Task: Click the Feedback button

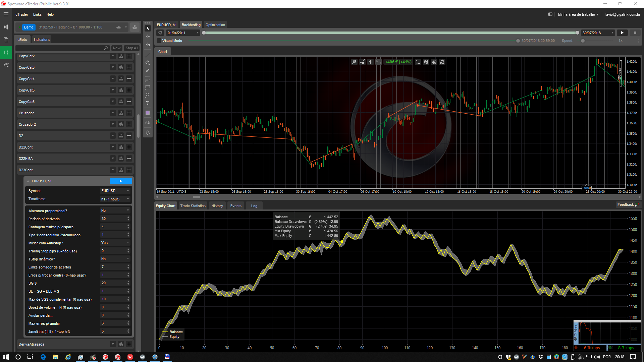Action: [629, 204]
